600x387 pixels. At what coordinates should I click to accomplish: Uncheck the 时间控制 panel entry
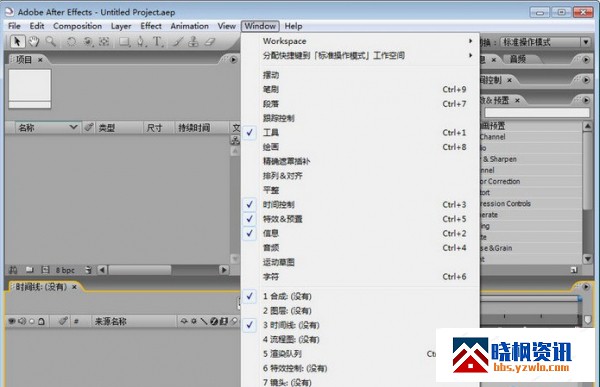pyautogui.click(x=361, y=204)
